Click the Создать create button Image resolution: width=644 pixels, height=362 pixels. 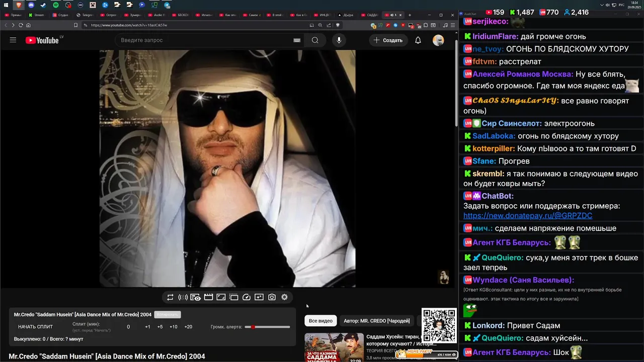(x=388, y=40)
